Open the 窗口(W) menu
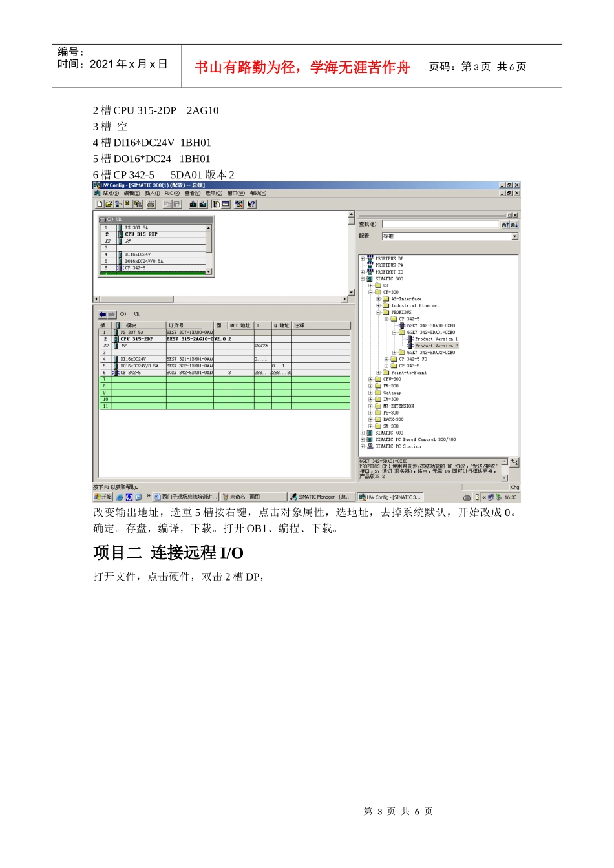 [236, 193]
